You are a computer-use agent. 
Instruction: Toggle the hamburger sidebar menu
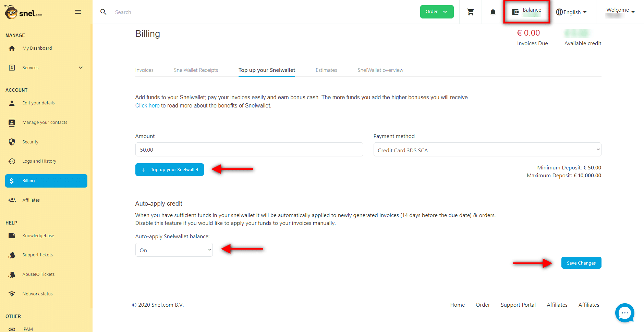(78, 12)
